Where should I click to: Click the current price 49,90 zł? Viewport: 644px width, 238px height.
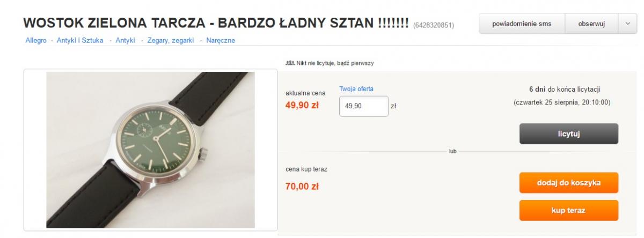302,105
